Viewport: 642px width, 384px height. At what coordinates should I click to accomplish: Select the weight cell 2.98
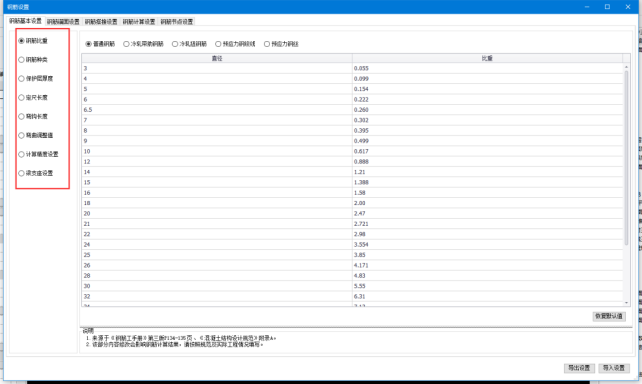487,234
